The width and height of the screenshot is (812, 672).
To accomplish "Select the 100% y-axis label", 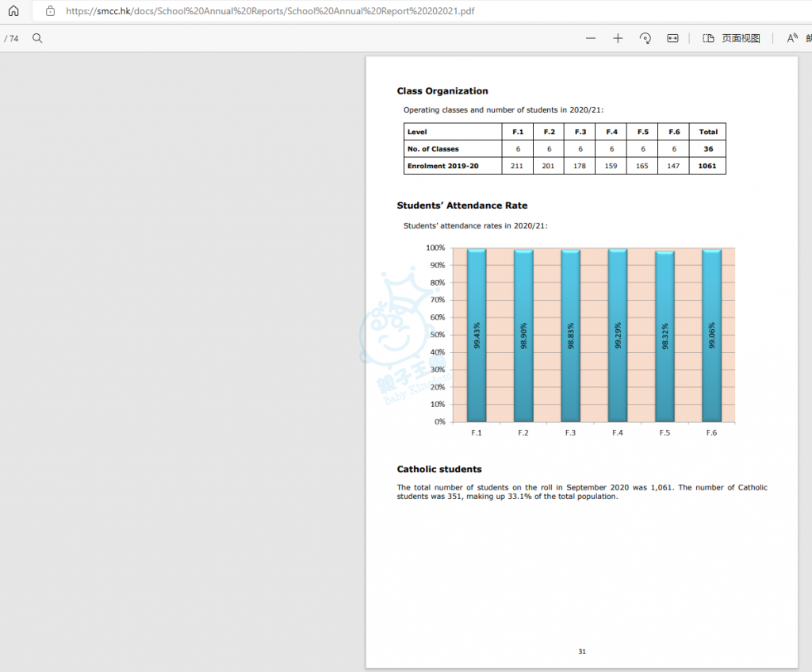I will tap(435, 248).
